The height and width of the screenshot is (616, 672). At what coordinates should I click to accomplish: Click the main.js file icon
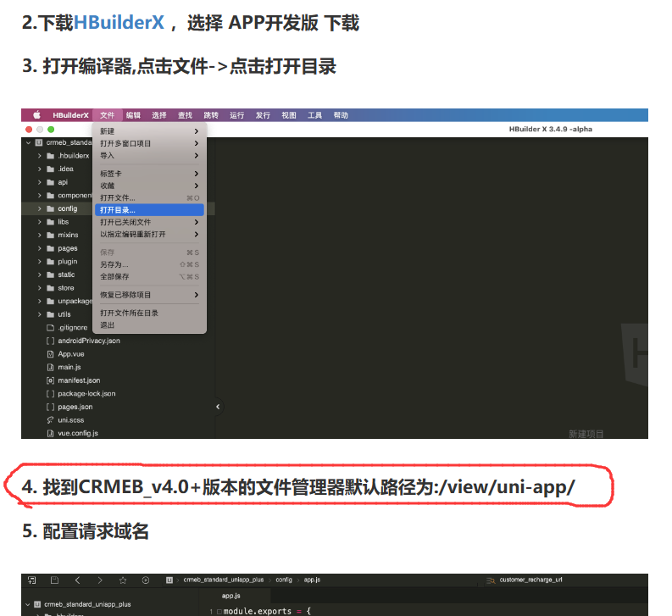tap(51, 368)
